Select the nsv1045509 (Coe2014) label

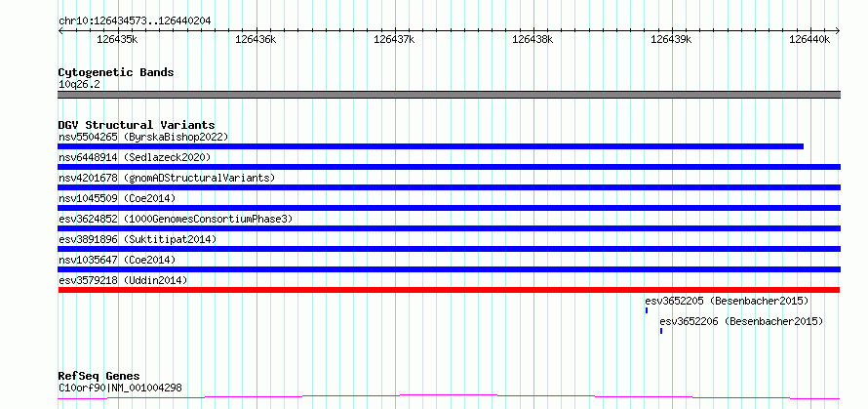pyautogui.click(x=117, y=198)
